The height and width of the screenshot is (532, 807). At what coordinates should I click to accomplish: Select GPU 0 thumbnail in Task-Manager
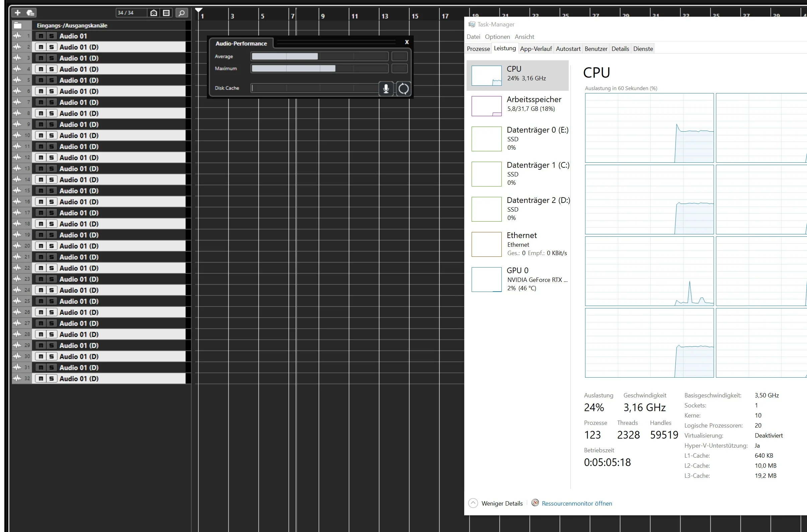486,280
